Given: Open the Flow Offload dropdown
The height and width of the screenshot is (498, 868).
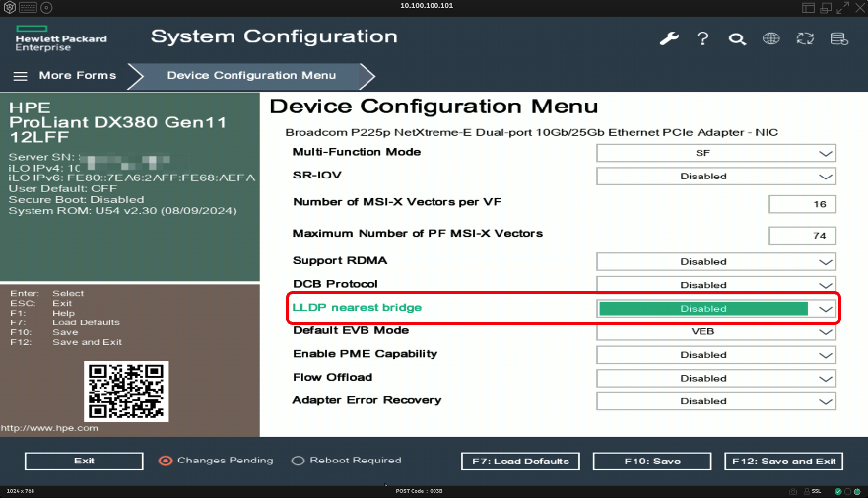Looking at the screenshot, I should click(715, 379).
